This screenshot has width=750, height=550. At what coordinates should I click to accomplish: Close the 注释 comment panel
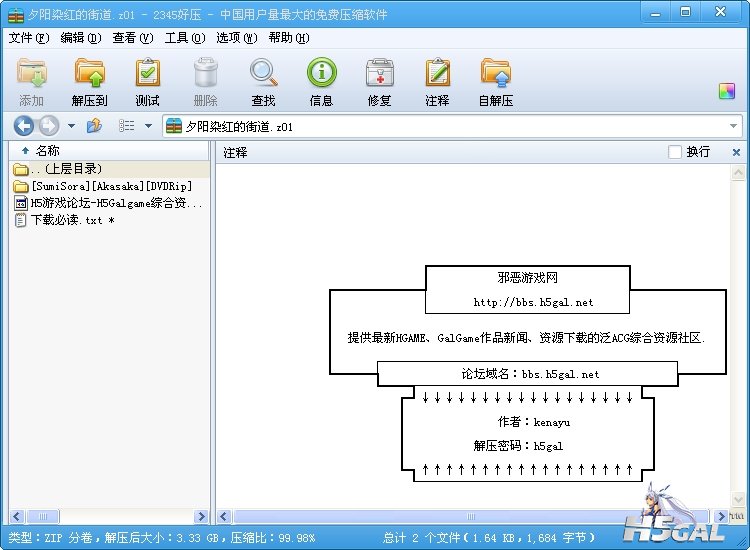[x=736, y=152]
